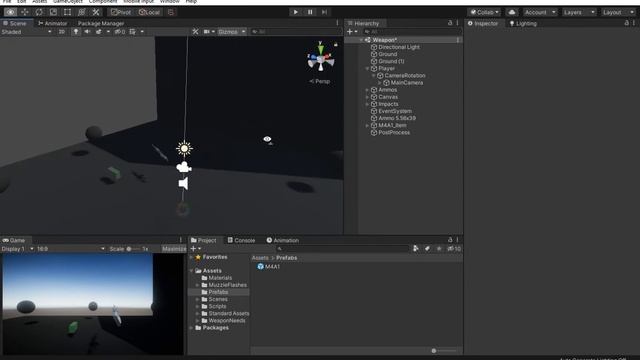
Task: Click the favorites star icon in Project toolbar
Action: tap(439, 249)
